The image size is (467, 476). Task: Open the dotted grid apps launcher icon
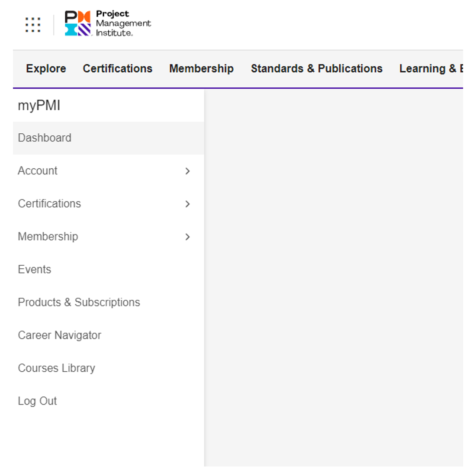click(33, 25)
